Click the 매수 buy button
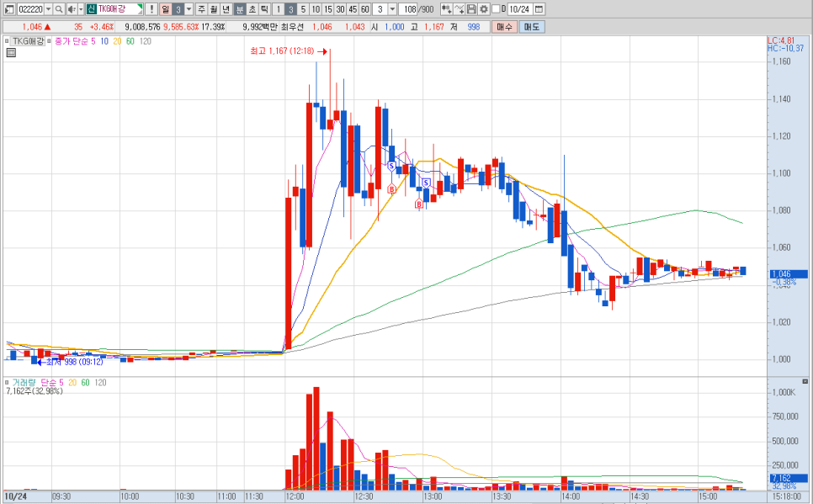813x504 pixels. click(504, 26)
